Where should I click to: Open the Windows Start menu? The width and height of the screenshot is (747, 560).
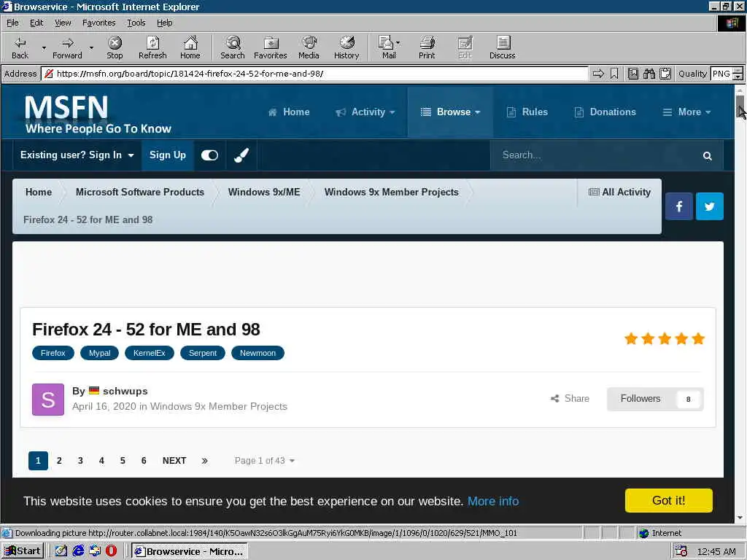[x=23, y=551]
